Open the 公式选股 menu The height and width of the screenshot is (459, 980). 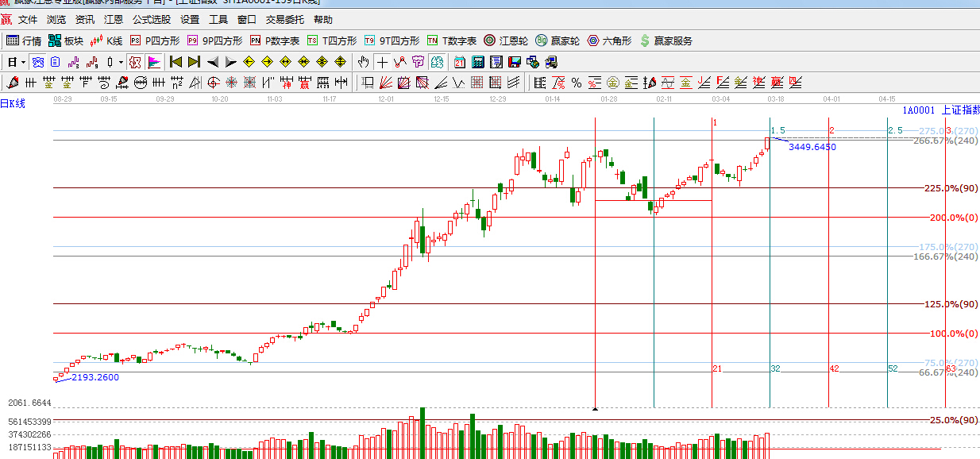click(x=151, y=19)
